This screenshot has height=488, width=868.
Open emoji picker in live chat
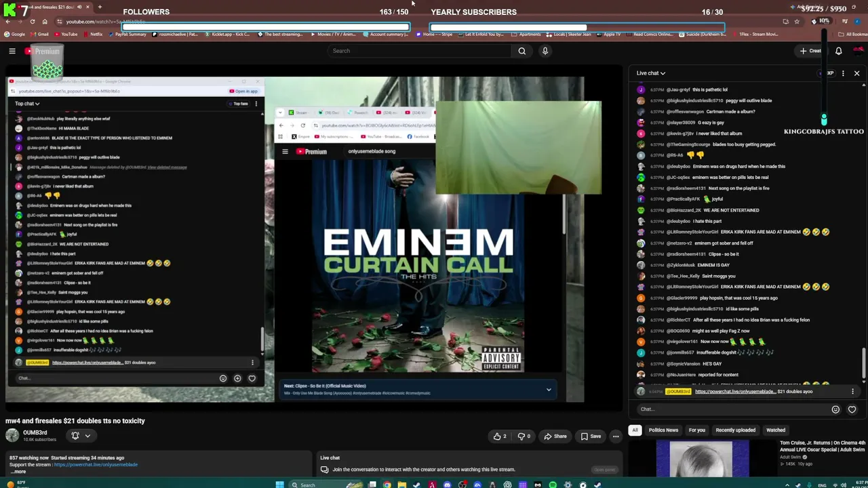pyautogui.click(x=835, y=409)
